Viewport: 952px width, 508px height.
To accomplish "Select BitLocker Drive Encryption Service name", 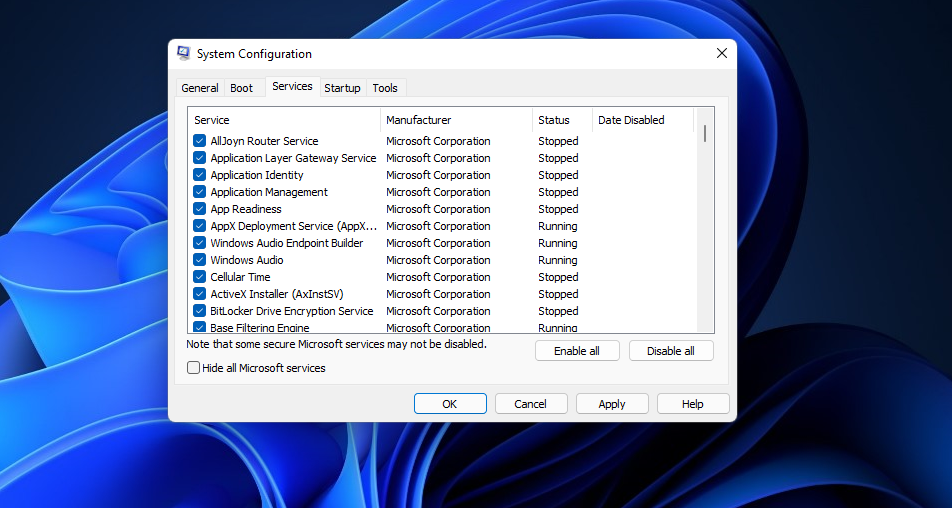I will click(291, 311).
